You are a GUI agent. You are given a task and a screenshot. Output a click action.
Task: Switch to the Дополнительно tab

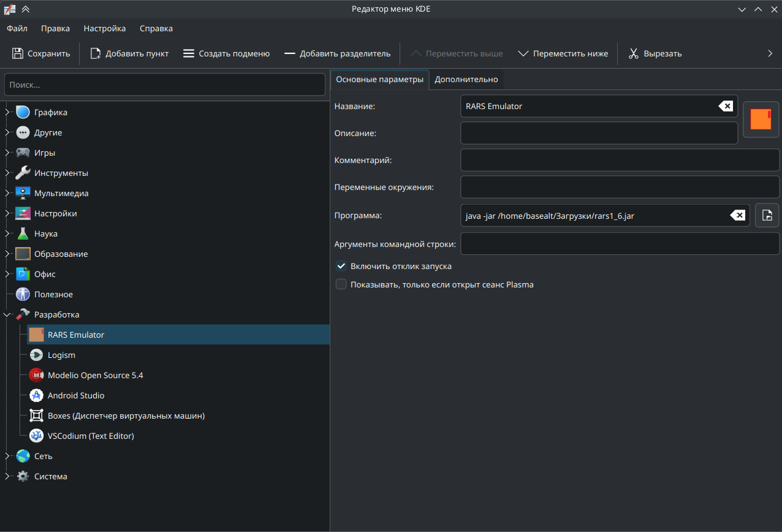pos(466,79)
